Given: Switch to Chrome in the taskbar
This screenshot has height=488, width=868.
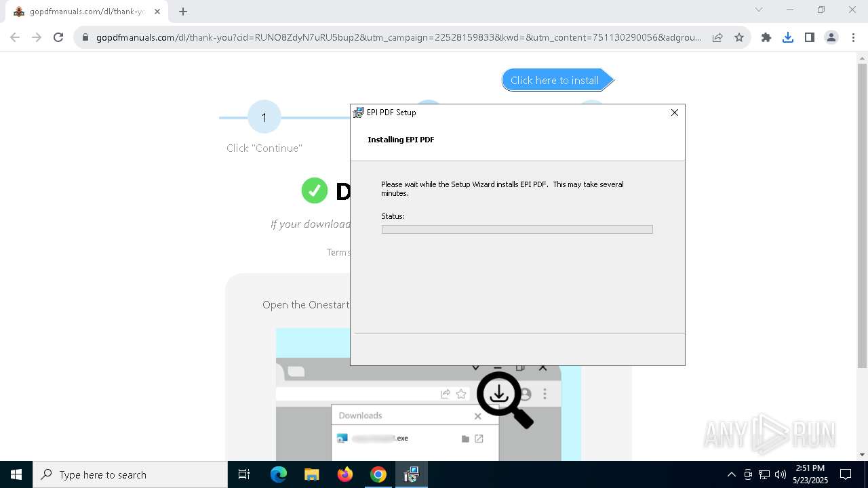Looking at the screenshot, I should tap(378, 474).
